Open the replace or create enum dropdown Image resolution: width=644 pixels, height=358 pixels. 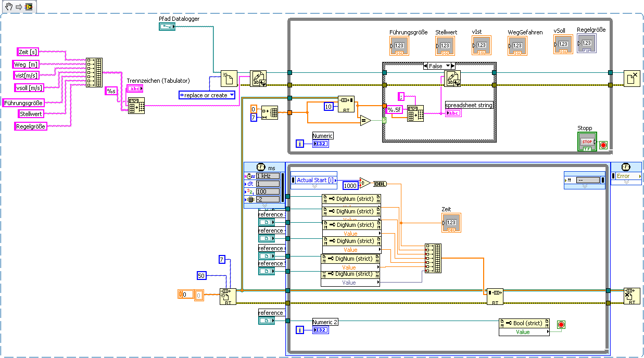coord(207,95)
